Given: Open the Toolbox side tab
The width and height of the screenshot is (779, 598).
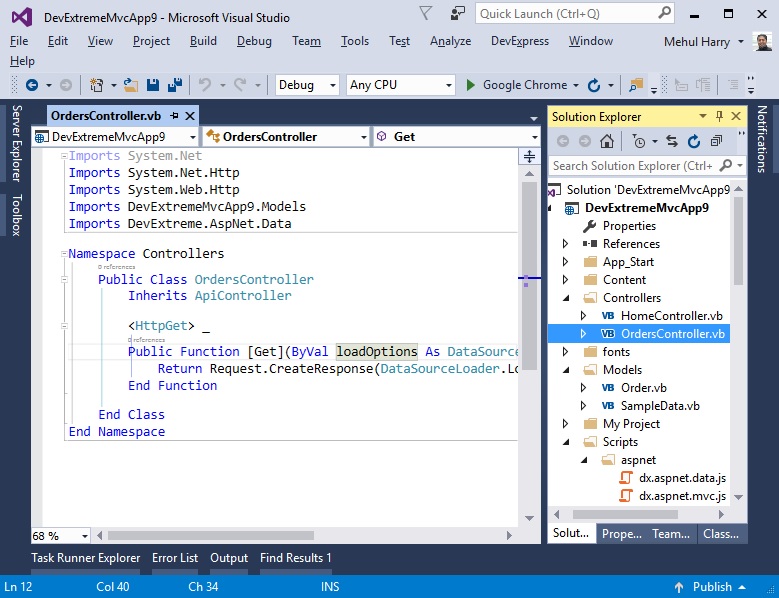Looking at the screenshot, I should [17, 215].
